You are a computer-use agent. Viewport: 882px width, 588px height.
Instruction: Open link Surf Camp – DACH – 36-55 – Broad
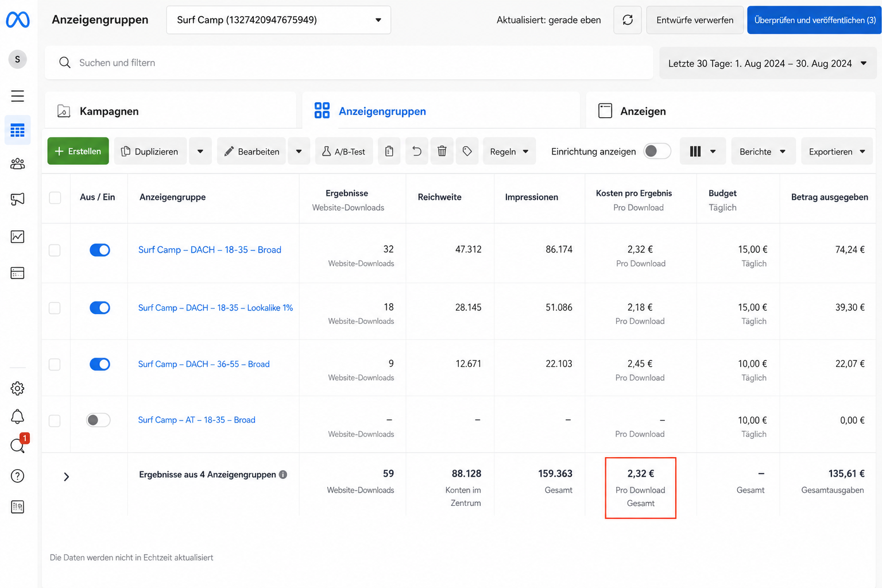204,364
